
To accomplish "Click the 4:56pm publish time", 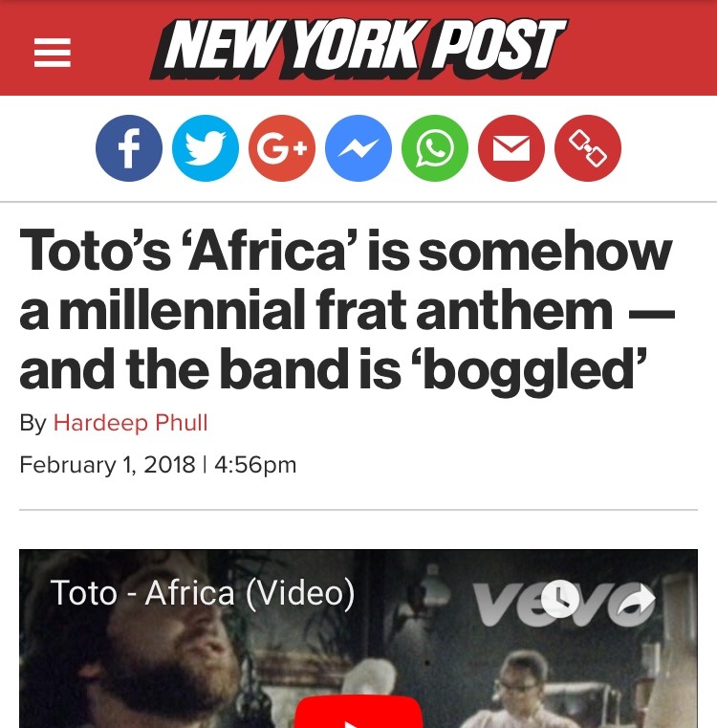I will 255,465.
